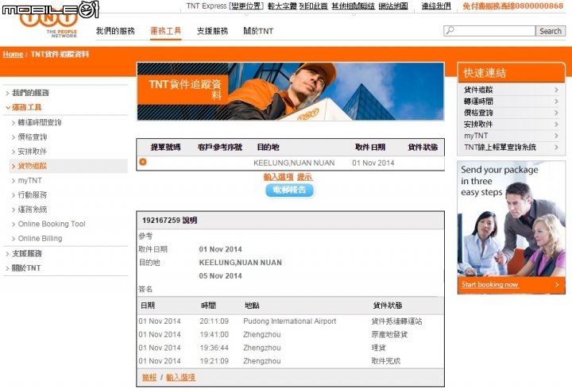The height and width of the screenshot is (392, 572).
Task: Open 轉運時間 quick link
Action: (478, 102)
